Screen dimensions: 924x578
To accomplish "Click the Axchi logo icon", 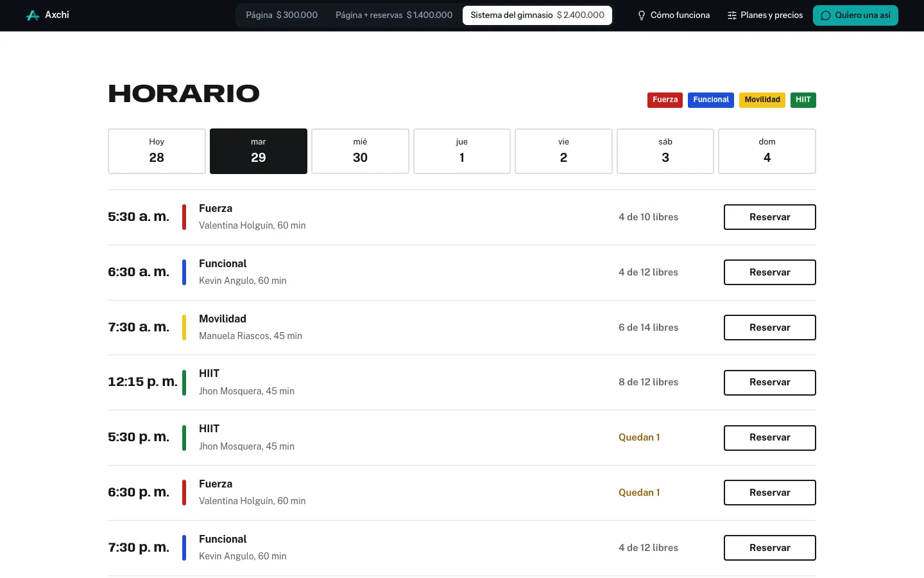I will point(33,15).
